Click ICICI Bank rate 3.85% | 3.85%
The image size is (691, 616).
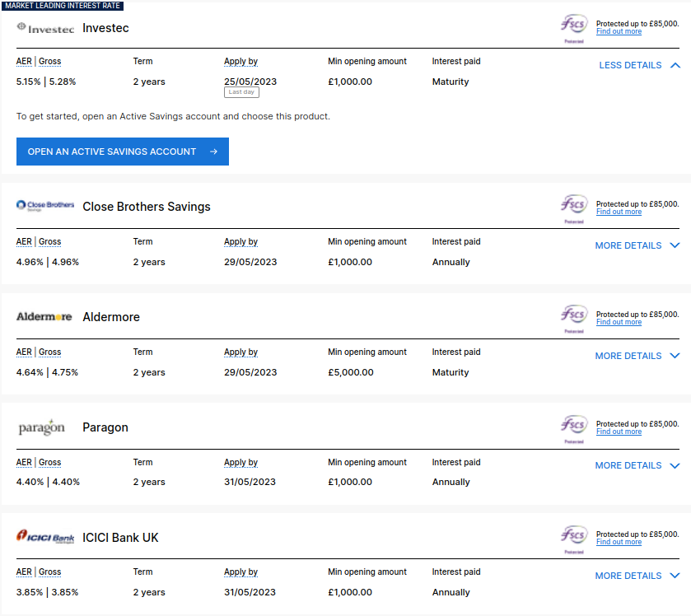pos(47,592)
